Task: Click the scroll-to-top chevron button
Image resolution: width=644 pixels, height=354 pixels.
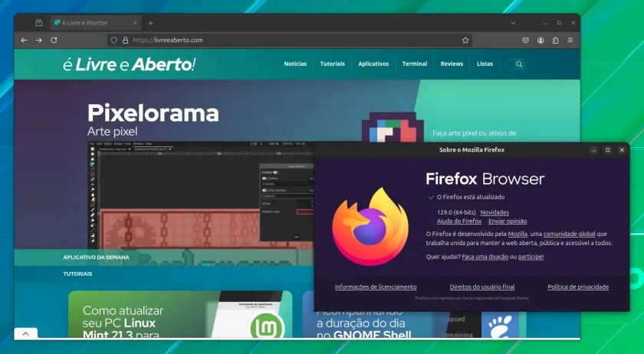Action: pyautogui.click(x=25, y=333)
